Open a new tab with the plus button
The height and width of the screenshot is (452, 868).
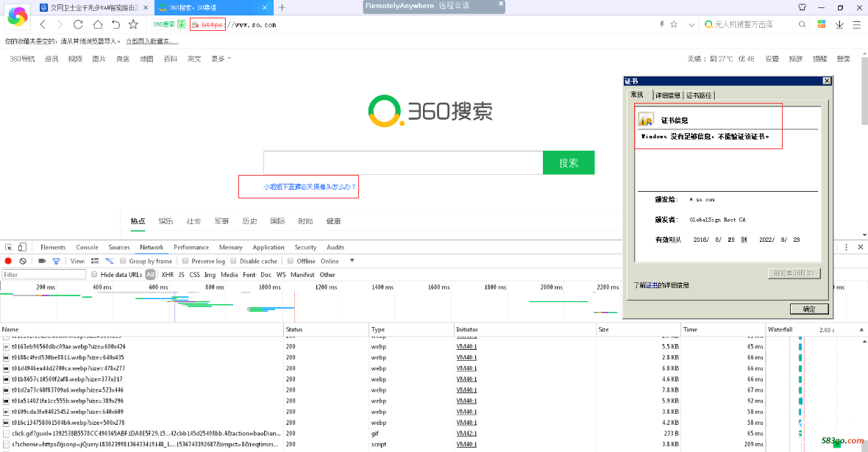282,7
